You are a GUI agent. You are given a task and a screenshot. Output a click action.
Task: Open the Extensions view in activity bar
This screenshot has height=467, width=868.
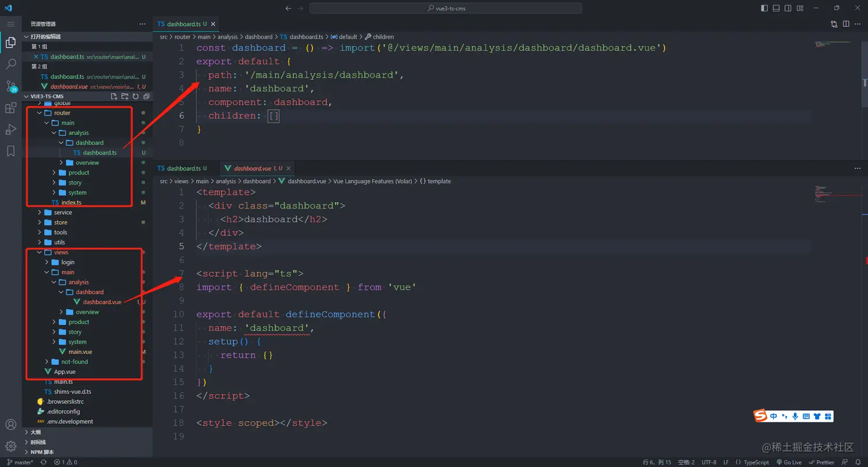(x=10, y=108)
